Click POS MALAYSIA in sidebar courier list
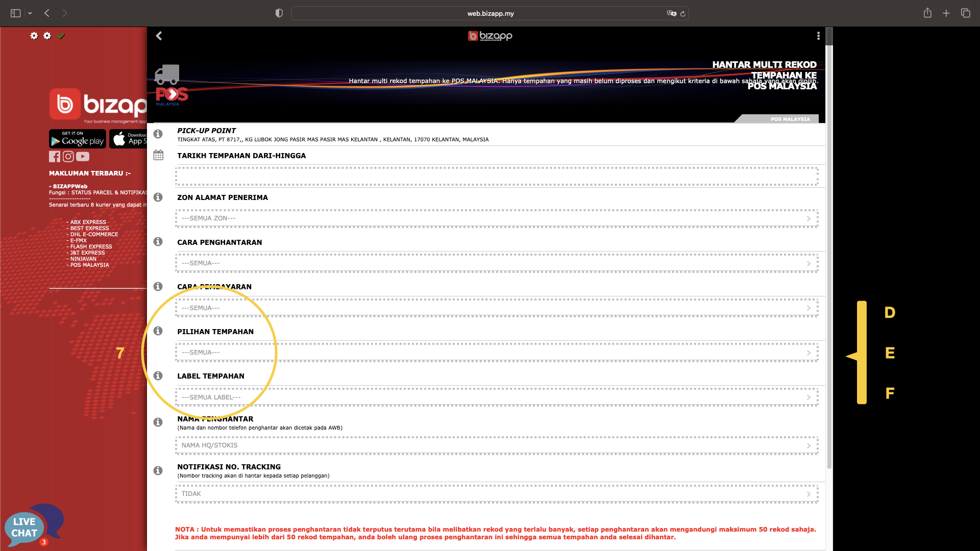Image resolution: width=980 pixels, height=551 pixels. point(90,265)
